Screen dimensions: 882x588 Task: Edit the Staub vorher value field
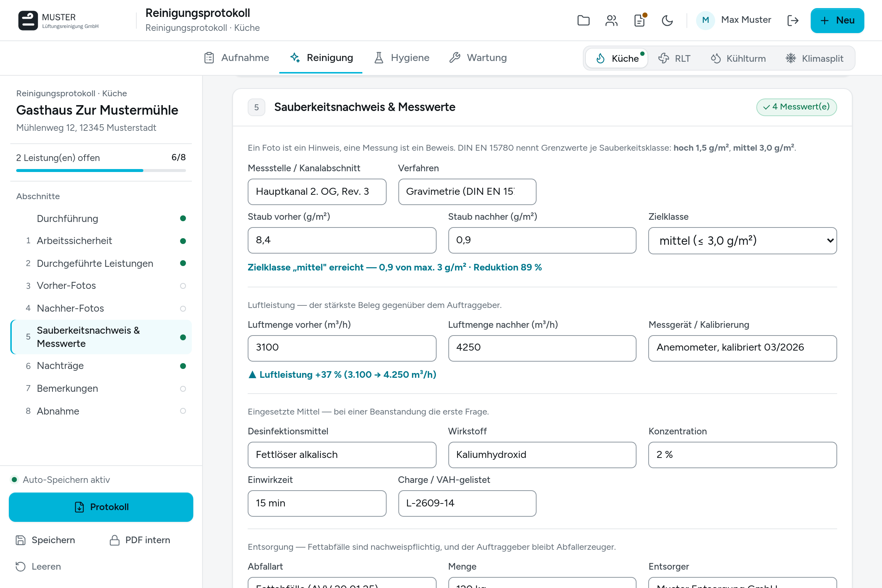(342, 240)
